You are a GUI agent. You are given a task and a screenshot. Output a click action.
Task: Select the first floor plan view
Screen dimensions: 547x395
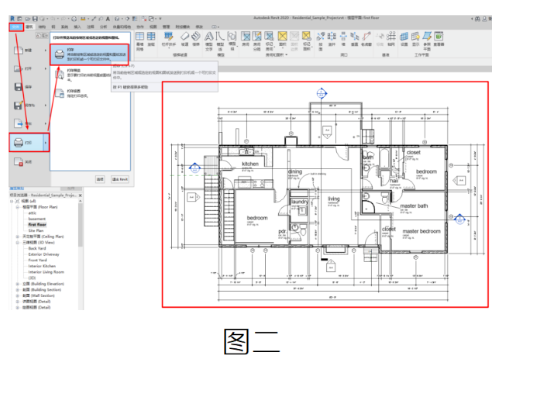37,225
